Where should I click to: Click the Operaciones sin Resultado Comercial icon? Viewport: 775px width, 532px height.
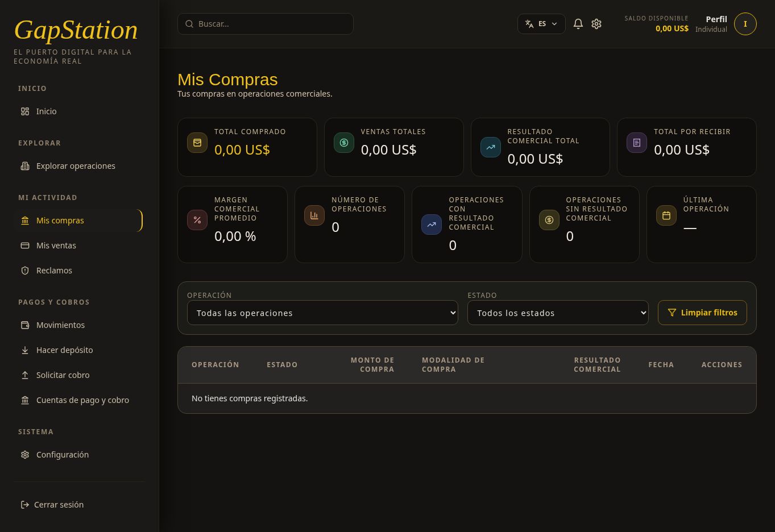[549, 220]
